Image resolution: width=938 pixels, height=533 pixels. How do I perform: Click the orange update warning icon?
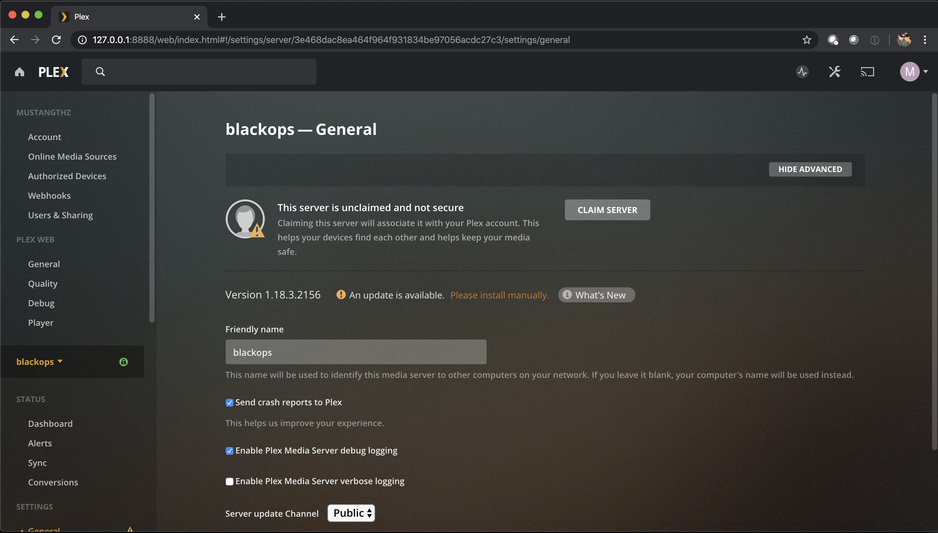(x=341, y=294)
